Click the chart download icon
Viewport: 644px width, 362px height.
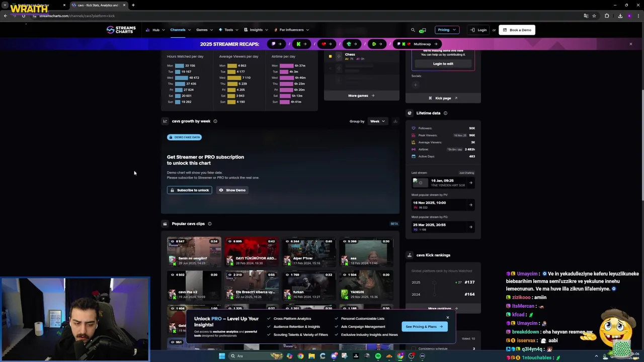[x=395, y=121]
